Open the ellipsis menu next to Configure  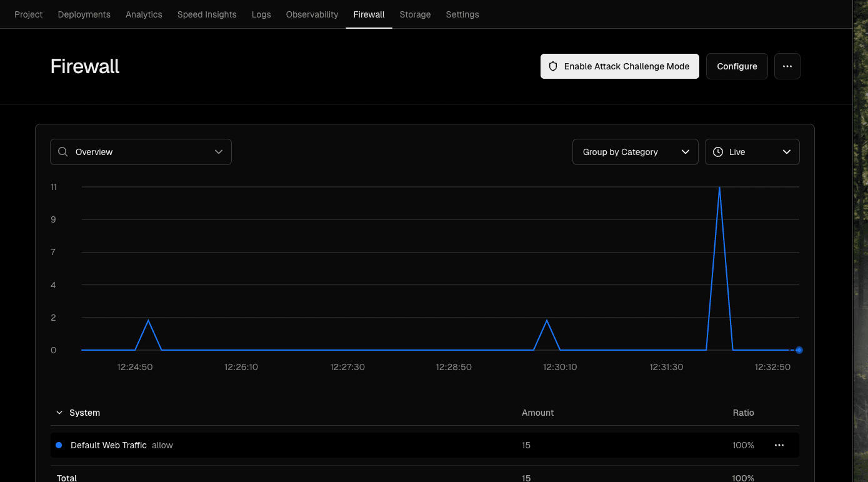click(787, 66)
